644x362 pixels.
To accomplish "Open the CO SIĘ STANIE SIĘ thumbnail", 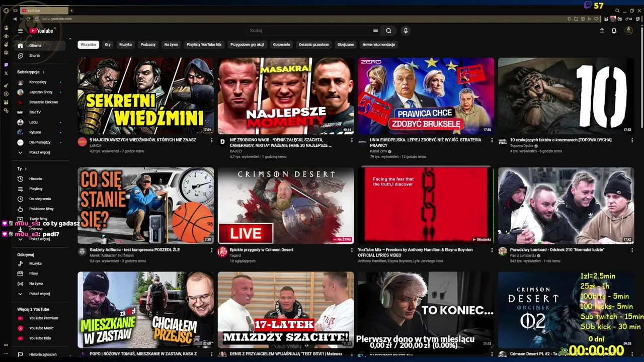I will tap(145, 206).
